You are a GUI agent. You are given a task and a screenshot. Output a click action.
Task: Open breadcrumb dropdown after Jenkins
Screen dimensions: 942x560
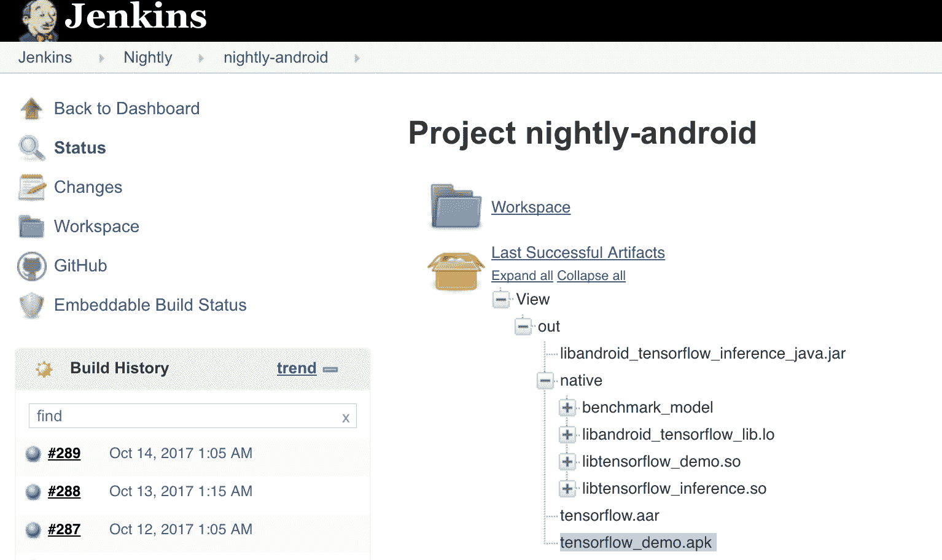tap(101, 58)
